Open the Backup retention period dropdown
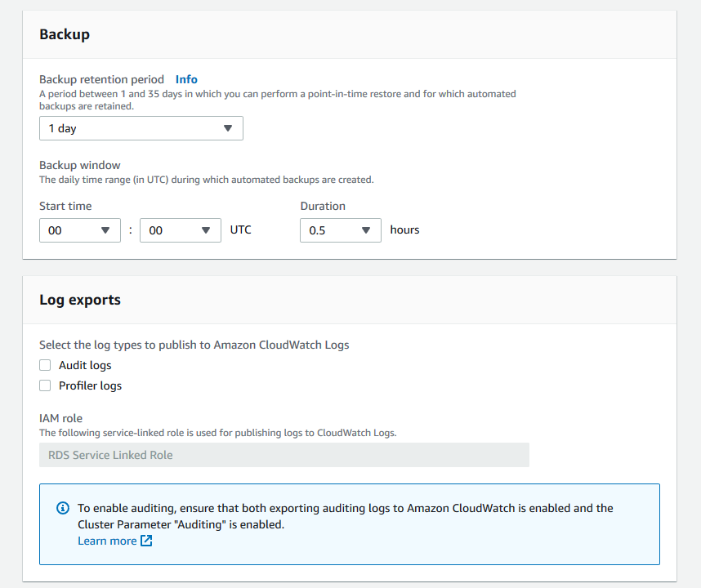701x588 pixels. [141, 128]
